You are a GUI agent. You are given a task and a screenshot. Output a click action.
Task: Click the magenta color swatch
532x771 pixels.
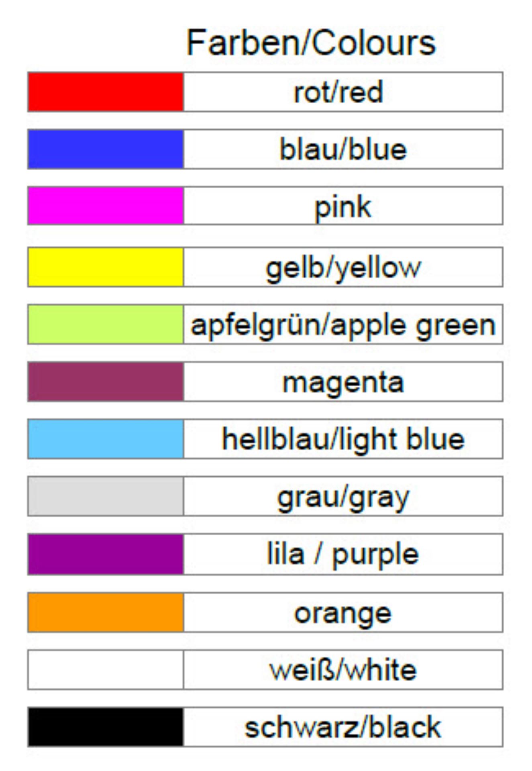coord(106,382)
